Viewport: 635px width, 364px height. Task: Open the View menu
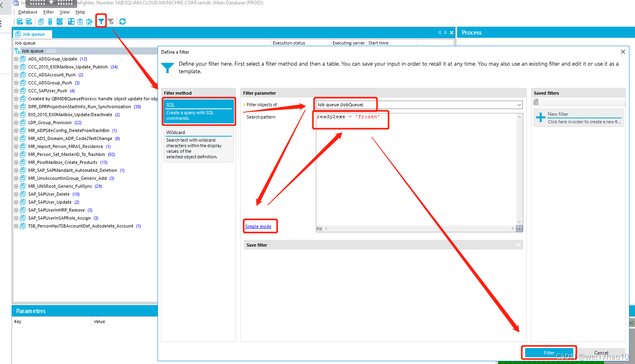tap(64, 12)
